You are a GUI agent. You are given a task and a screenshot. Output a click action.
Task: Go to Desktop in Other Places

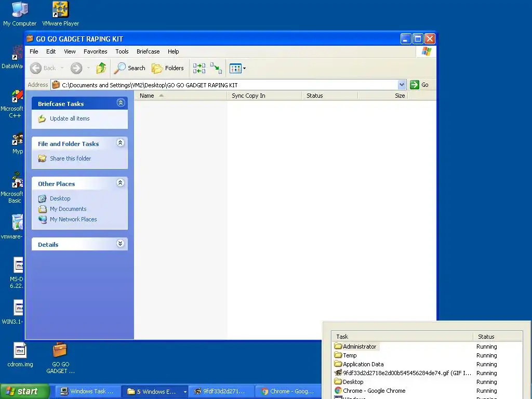60,198
